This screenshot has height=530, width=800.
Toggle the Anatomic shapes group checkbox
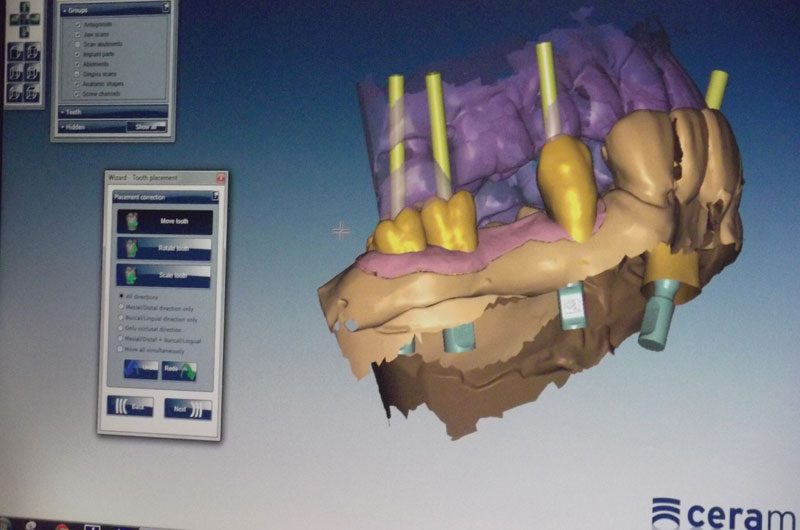pos(78,84)
